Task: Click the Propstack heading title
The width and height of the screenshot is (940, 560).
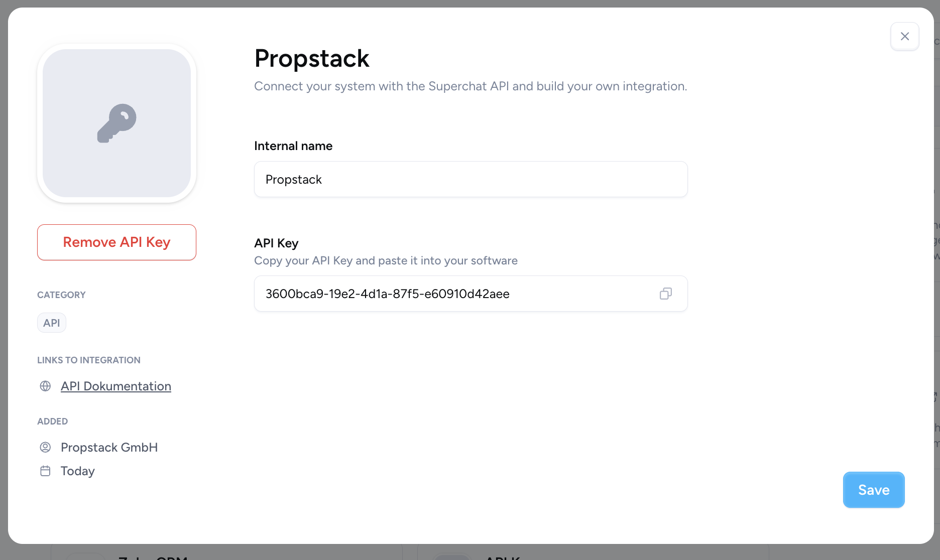Action: (312, 58)
